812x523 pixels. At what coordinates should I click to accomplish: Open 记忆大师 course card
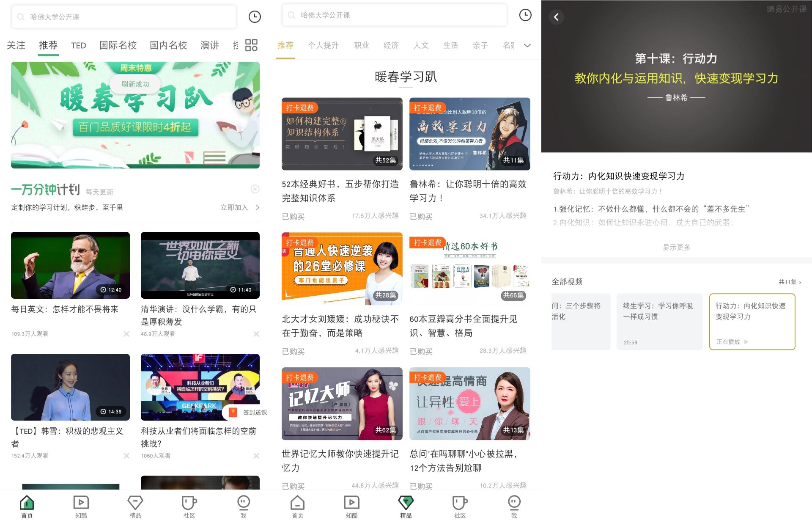pos(342,404)
